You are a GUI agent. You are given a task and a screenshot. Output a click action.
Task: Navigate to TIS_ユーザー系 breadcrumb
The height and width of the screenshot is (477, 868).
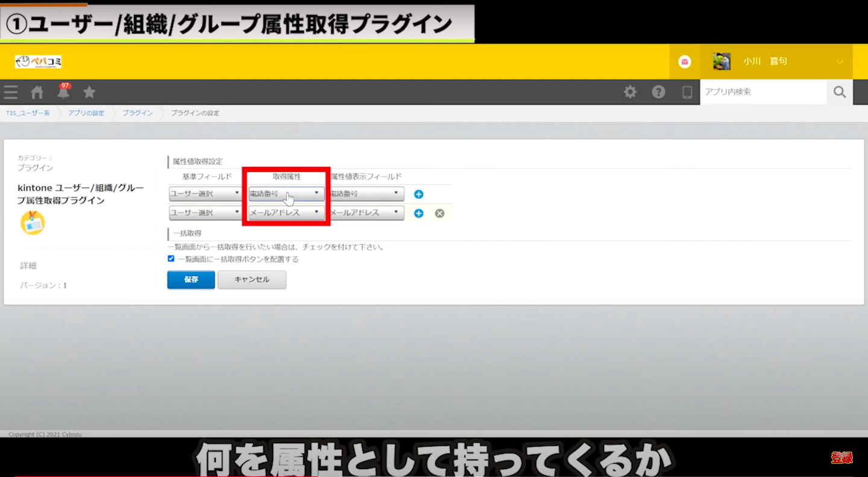point(28,113)
